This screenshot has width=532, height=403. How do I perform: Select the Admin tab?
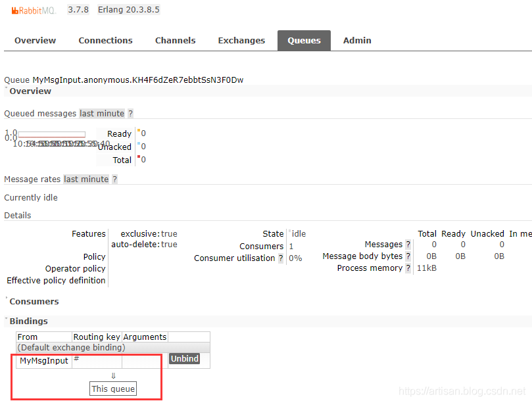tap(357, 41)
